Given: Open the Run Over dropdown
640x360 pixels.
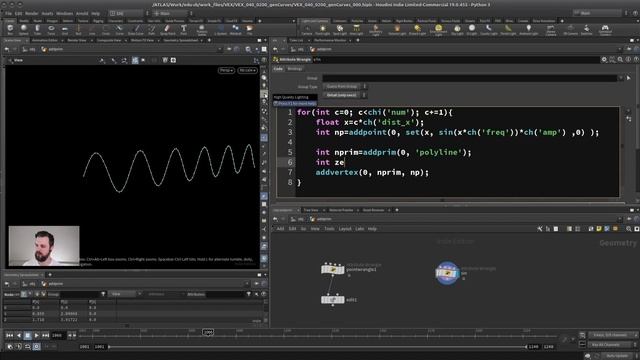Looking at the screenshot, I should (x=345, y=95).
